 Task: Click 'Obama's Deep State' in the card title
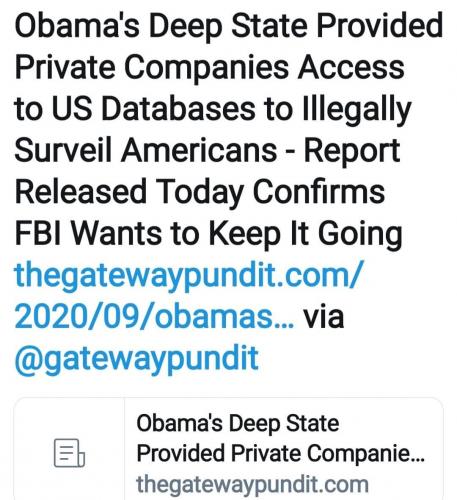(238, 424)
